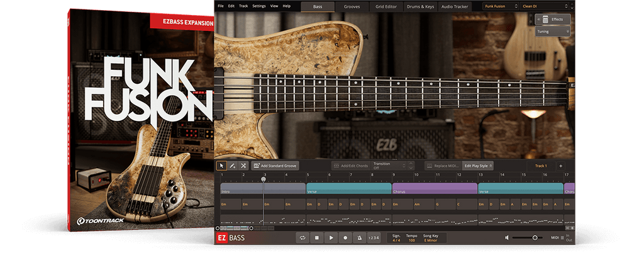The image size is (644, 262).
Task: Open the Transition dropdown
Action: [x=389, y=166]
